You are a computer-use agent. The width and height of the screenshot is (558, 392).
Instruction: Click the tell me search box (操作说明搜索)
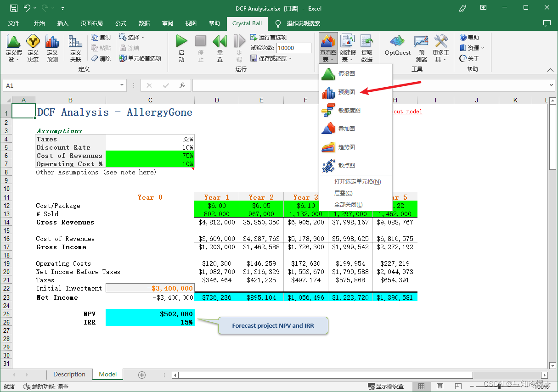pyautogui.click(x=304, y=23)
